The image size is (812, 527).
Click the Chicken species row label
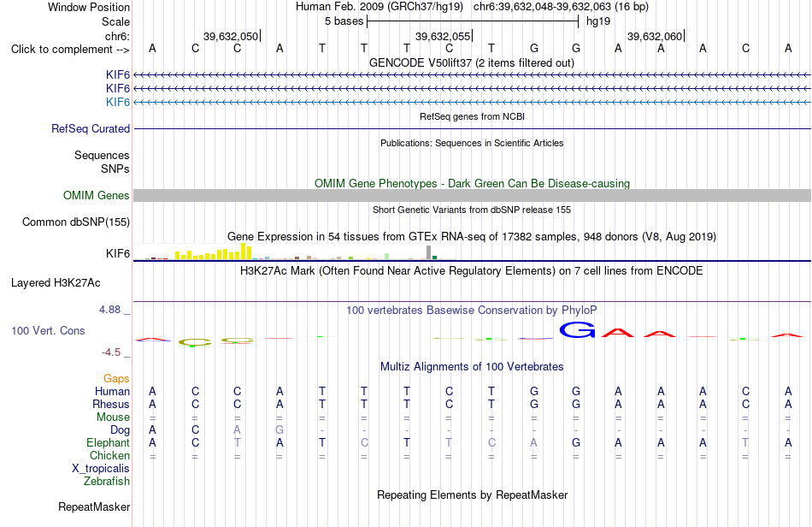tap(109, 455)
